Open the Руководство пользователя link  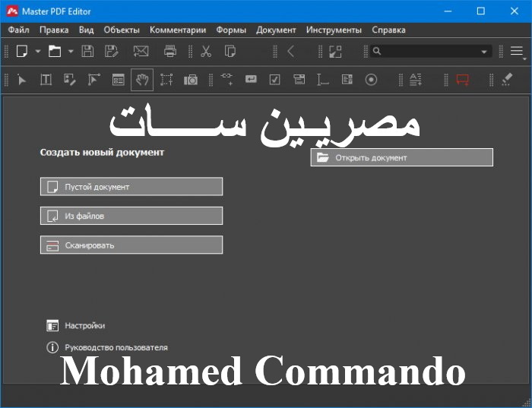pos(116,347)
